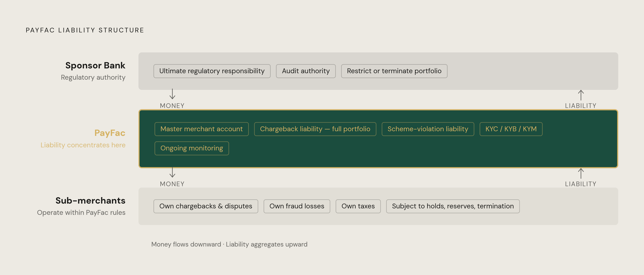Click the MONEY label below Sponsor Bank

coord(172,106)
